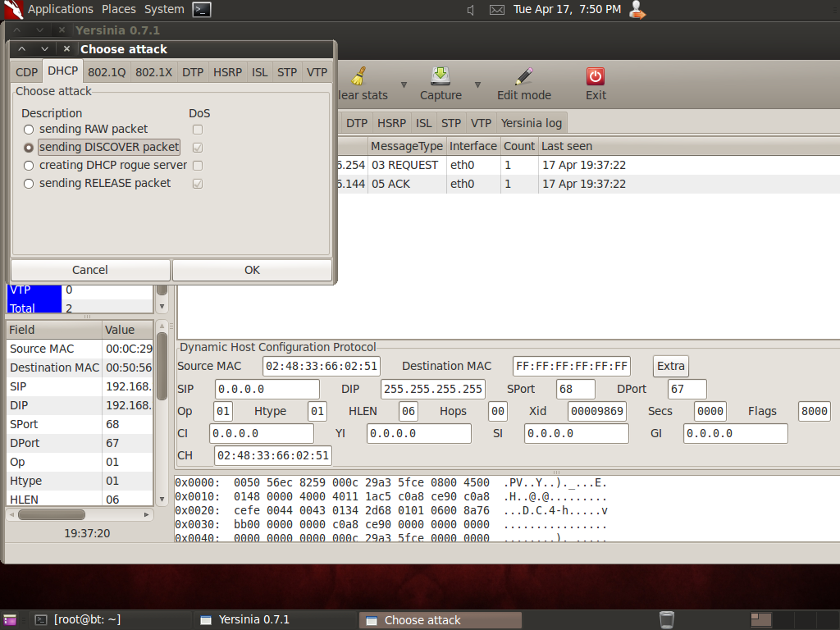Screen dimensions: 840x630
Task: Click the Choose attack dialog roll-up arrow
Action: pos(22,48)
